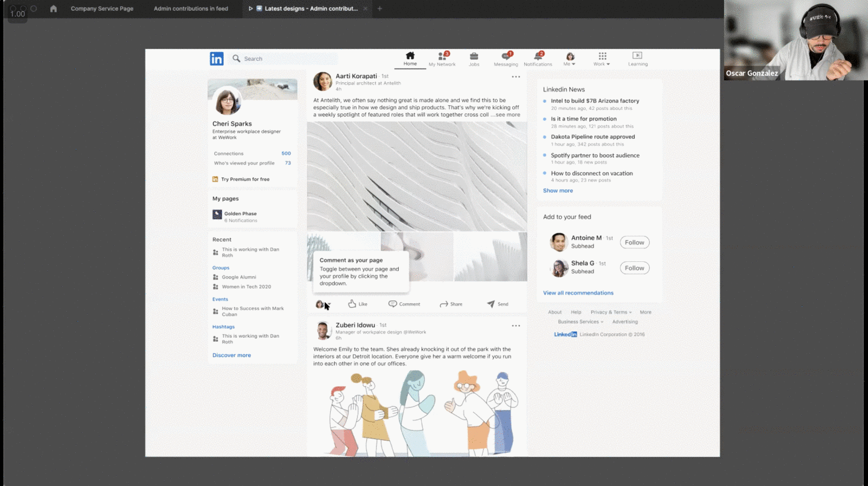Open the Advertising footer link
Image resolution: width=868 pixels, height=486 pixels.
coord(625,322)
